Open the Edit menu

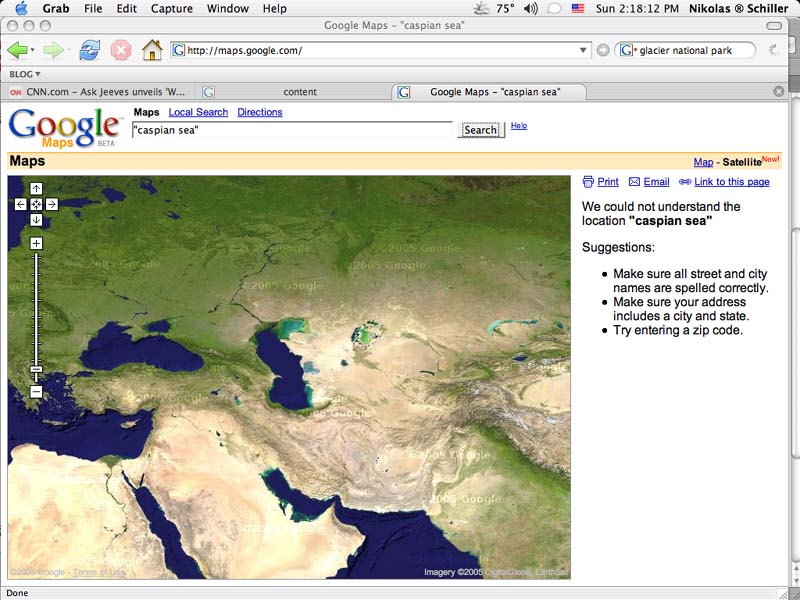coord(127,8)
